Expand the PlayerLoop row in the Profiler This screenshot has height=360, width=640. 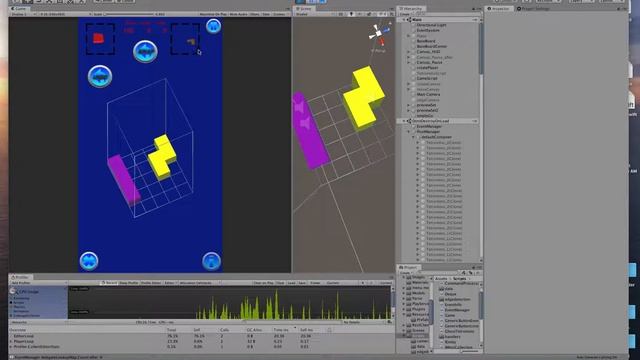(x=11, y=341)
